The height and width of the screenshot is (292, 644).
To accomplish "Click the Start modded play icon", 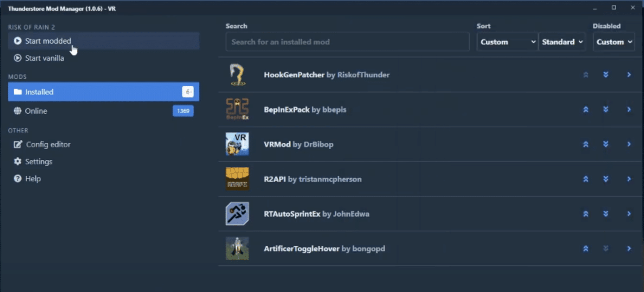I will [x=17, y=41].
